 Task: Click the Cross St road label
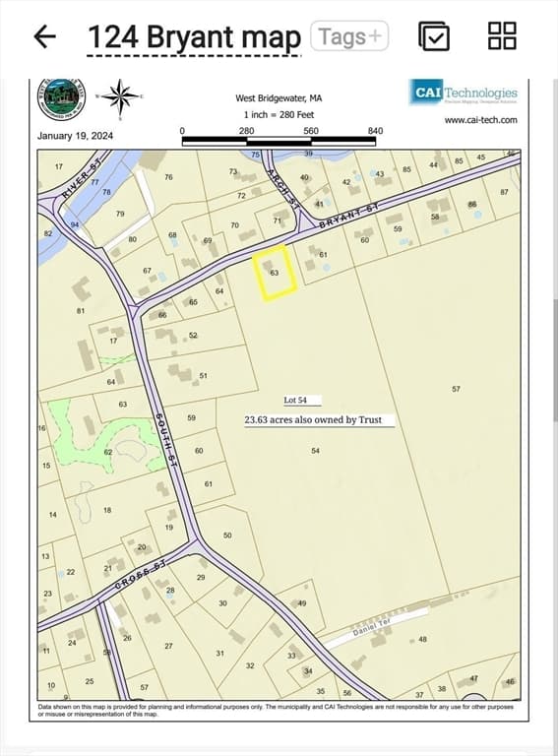(x=141, y=575)
